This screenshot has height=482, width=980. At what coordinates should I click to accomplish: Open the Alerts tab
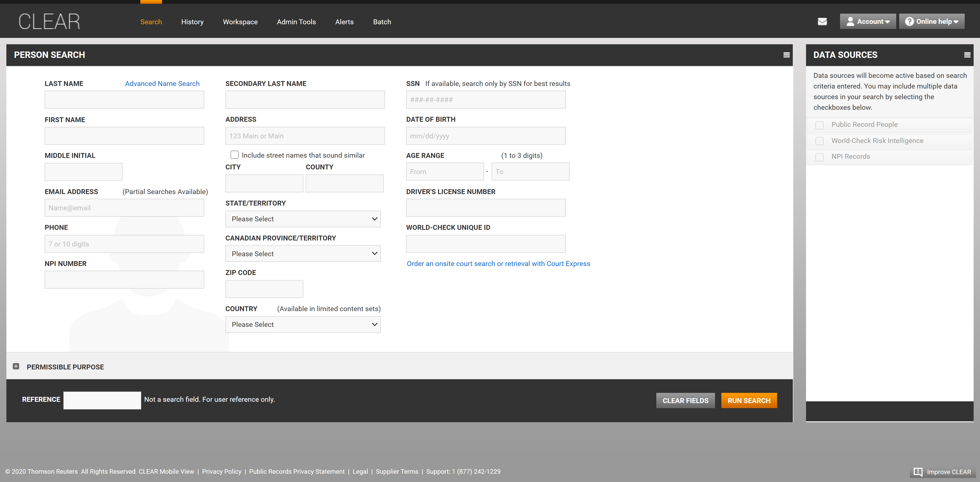(x=344, y=22)
